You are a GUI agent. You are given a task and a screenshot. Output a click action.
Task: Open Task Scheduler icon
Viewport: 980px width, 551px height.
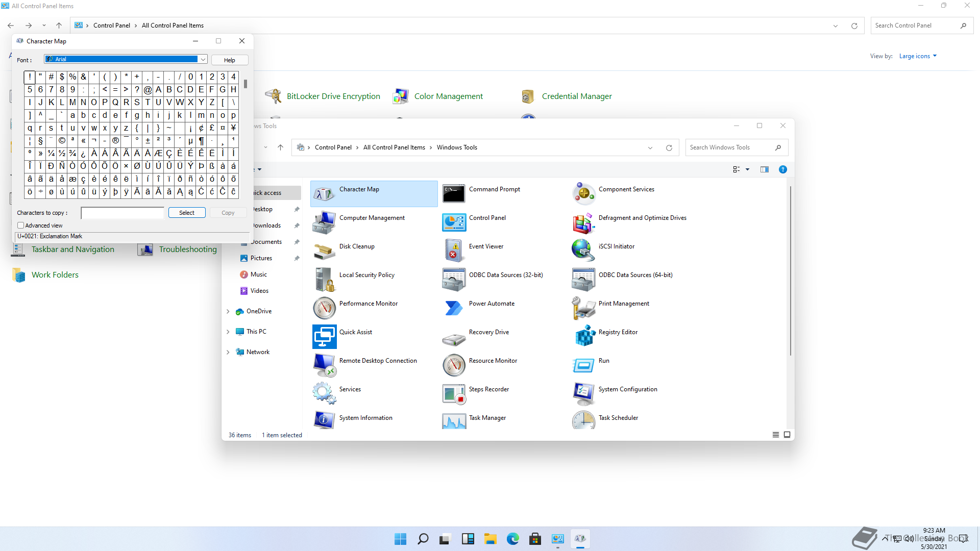(583, 420)
